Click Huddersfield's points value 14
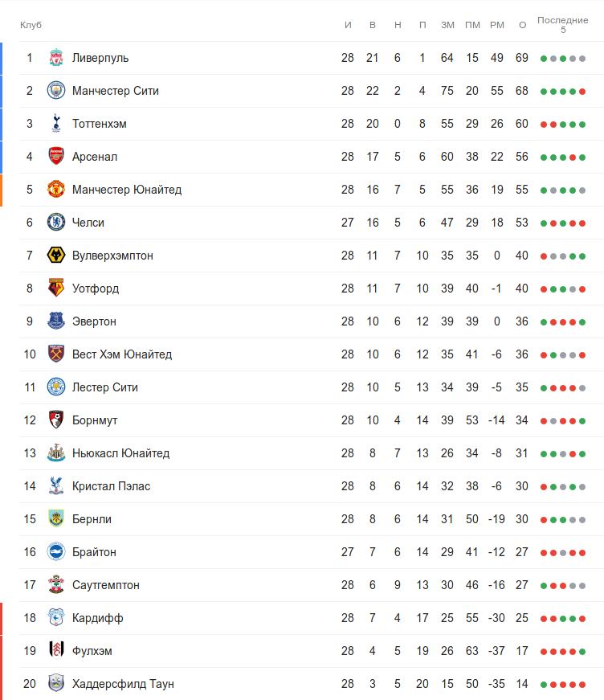604x700 pixels. (x=522, y=684)
